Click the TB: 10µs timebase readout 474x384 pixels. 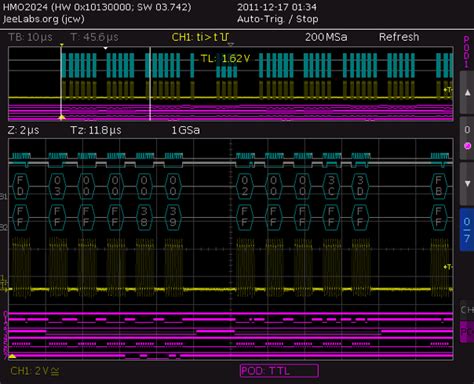(x=30, y=37)
